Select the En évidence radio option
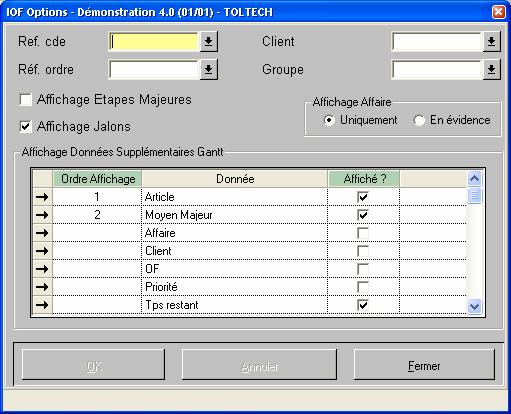 [x=419, y=120]
